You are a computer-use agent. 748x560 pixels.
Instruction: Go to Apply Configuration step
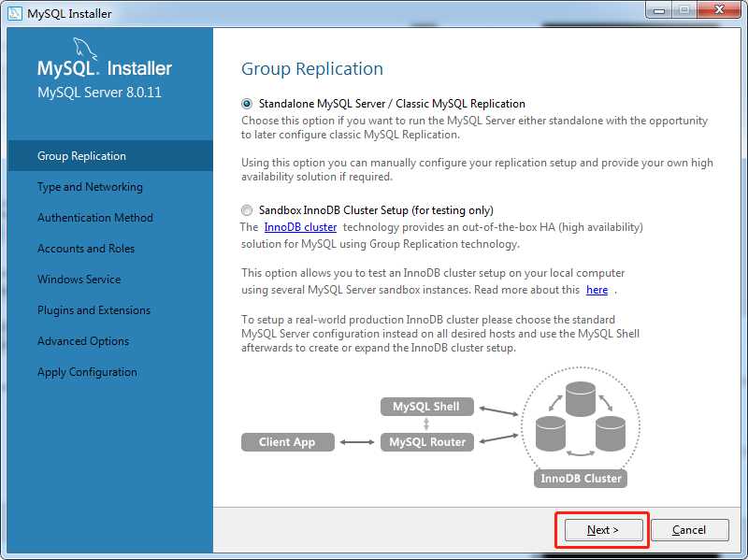coord(87,372)
